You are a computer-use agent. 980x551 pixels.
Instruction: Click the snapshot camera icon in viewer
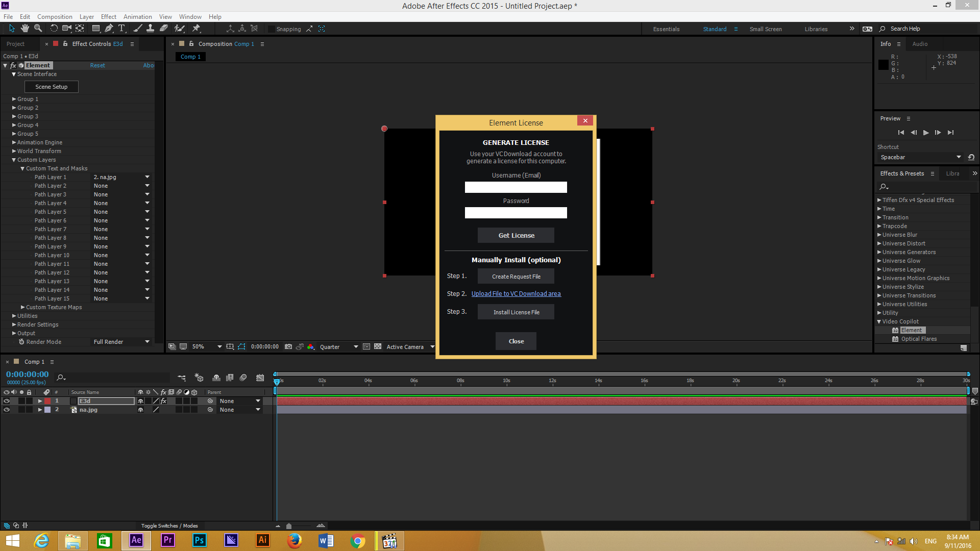tap(288, 347)
